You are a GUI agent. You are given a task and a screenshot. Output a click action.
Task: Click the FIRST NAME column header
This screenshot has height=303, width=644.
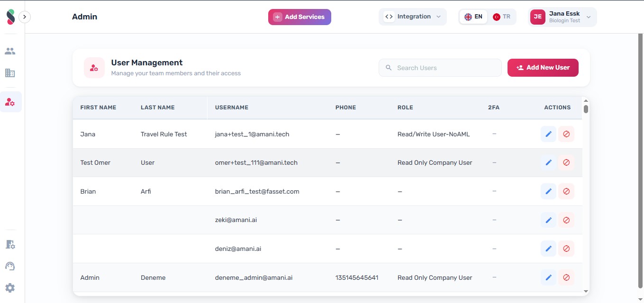(98, 107)
